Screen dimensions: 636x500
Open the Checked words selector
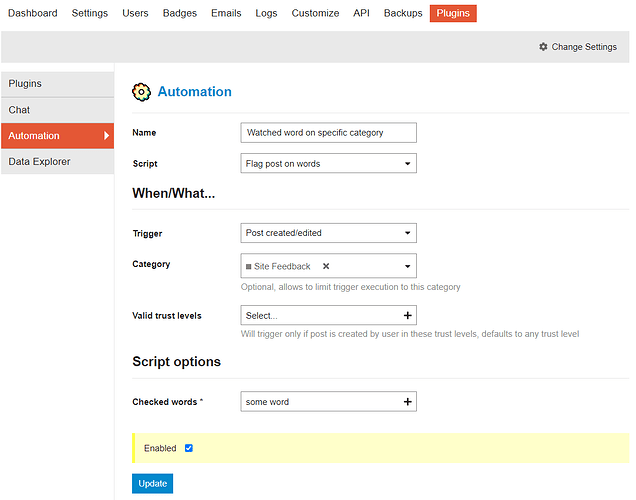(x=329, y=401)
